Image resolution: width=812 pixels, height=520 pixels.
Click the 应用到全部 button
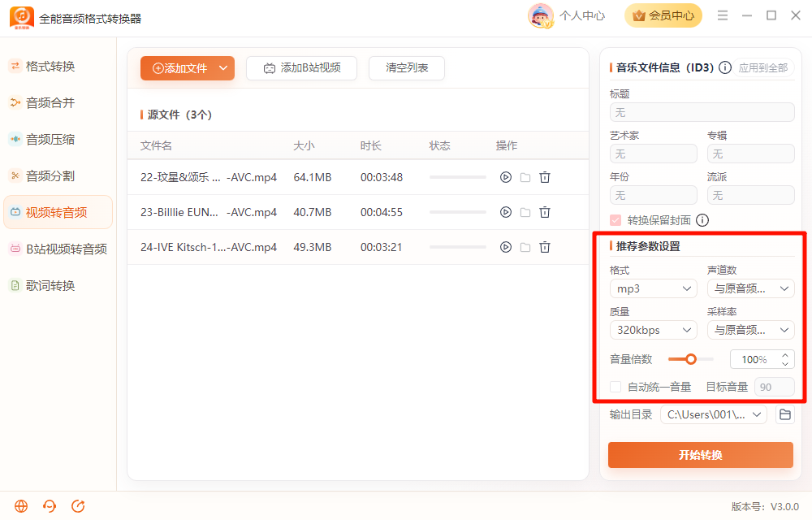[762, 67]
